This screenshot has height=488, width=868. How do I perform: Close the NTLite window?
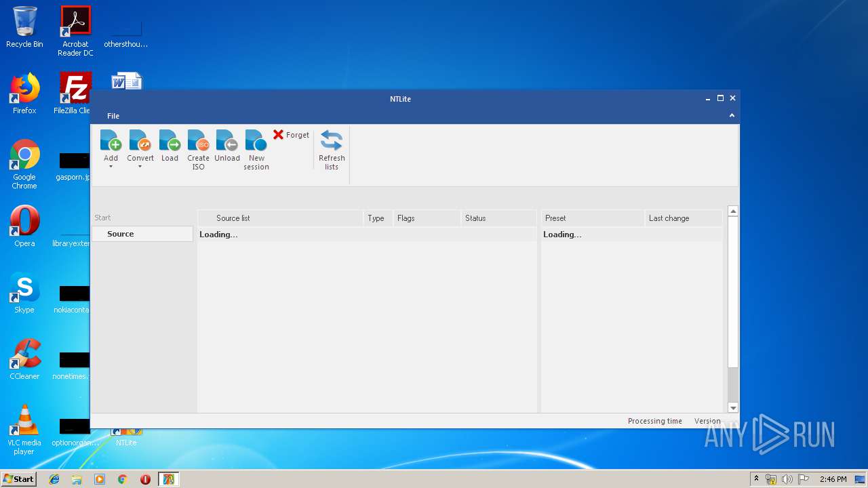coord(732,98)
